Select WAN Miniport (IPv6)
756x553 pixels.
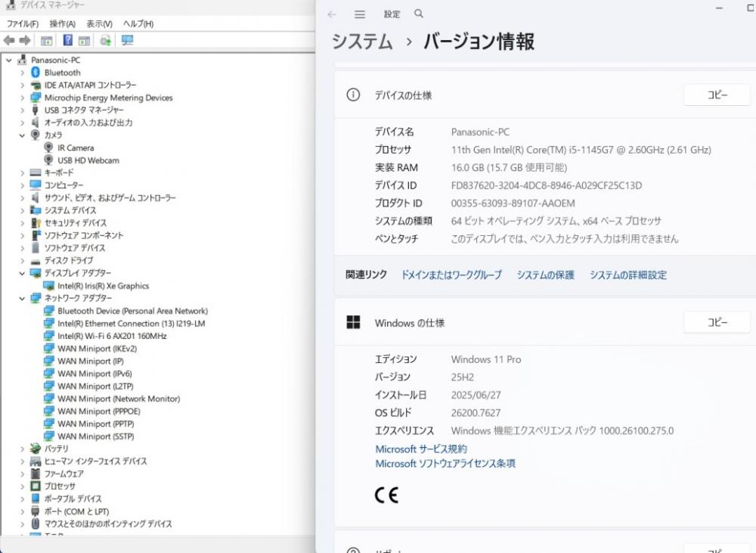pyautogui.click(x=94, y=374)
